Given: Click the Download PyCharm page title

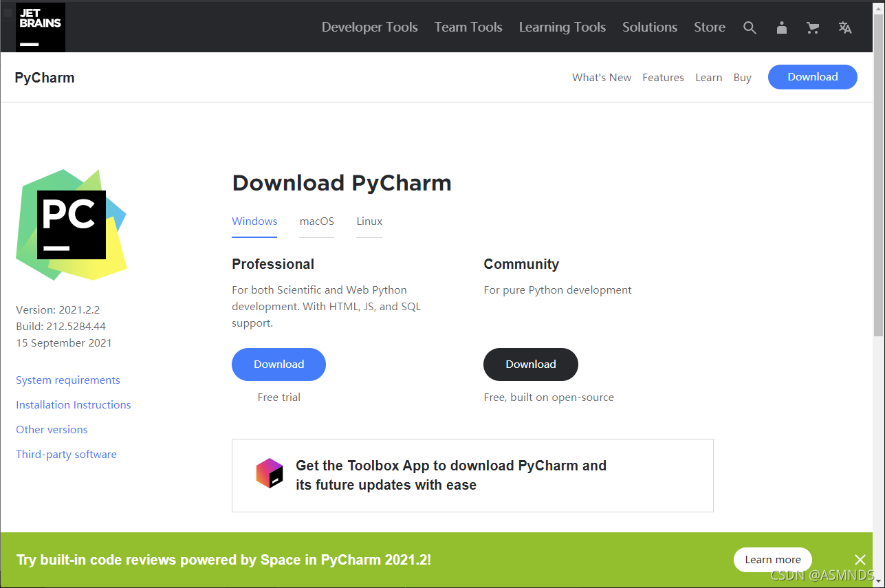Looking at the screenshot, I should pyautogui.click(x=342, y=183).
